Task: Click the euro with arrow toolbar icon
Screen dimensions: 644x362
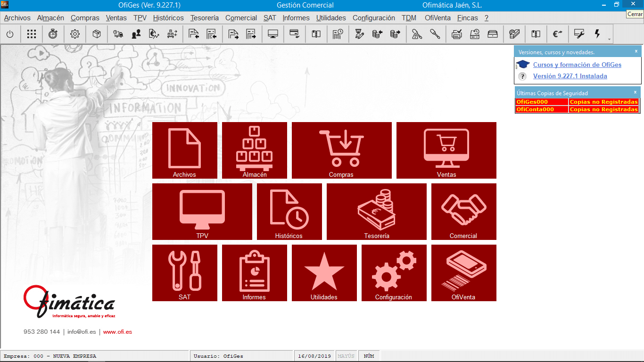Action: (x=558, y=34)
